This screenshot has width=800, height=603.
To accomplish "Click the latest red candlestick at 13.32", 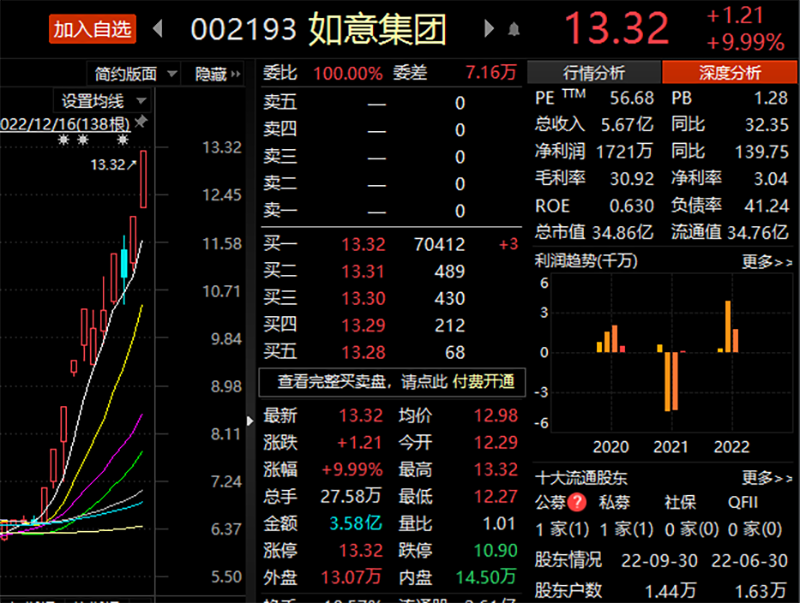I will [x=143, y=179].
